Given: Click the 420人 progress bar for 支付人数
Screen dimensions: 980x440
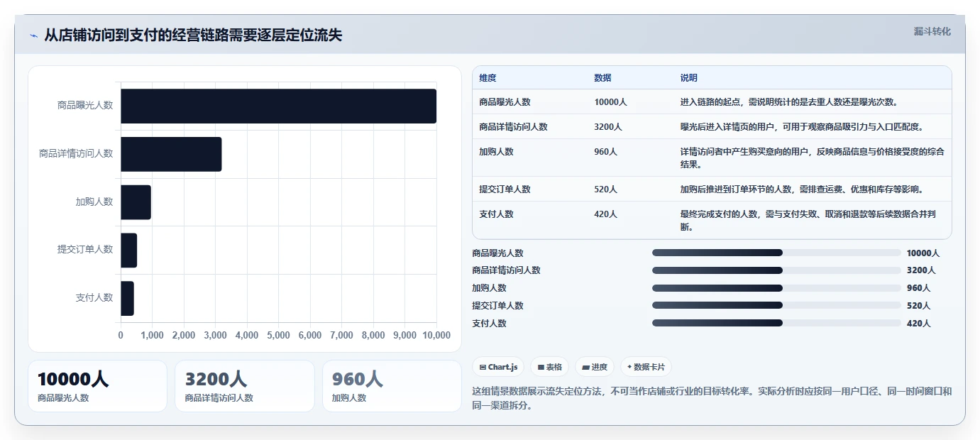Looking at the screenshot, I should 776,323.
